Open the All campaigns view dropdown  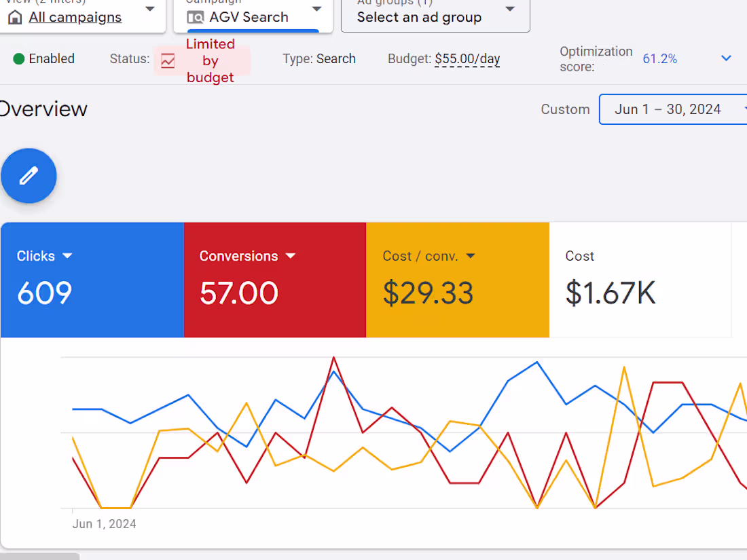150,10
